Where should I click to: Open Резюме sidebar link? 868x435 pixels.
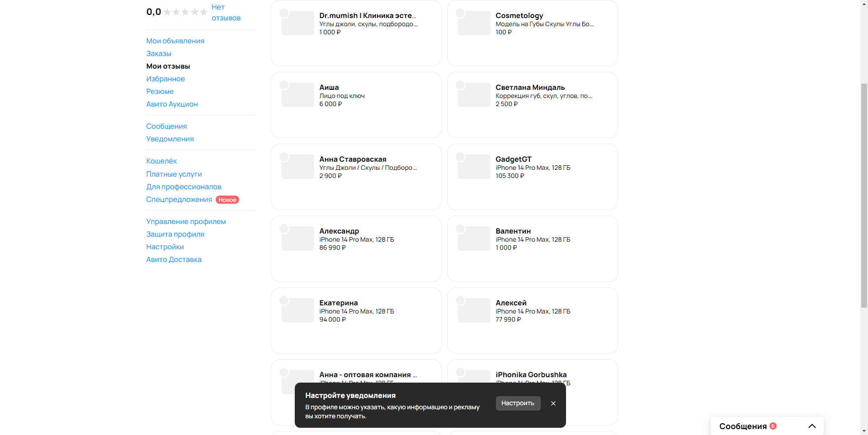[160, 91]
